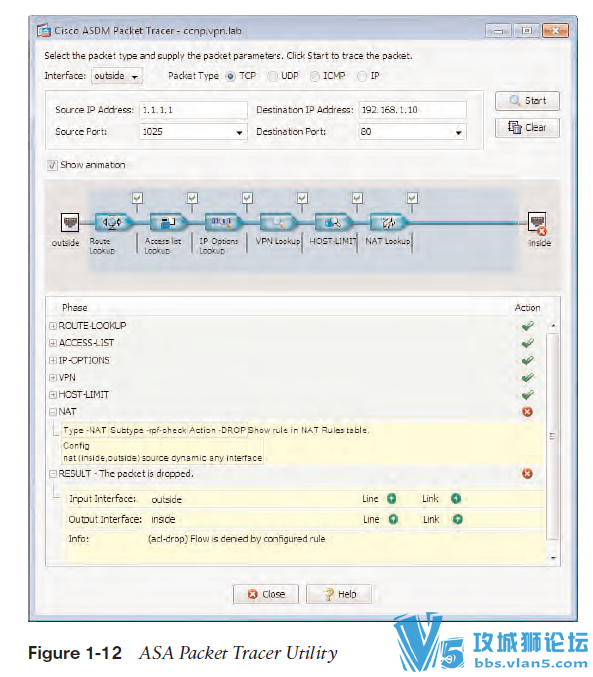The height and width of the screenshot is (677, 593).
Task: Click the inside interface icon with error
Action: click(x=538, y=223)
